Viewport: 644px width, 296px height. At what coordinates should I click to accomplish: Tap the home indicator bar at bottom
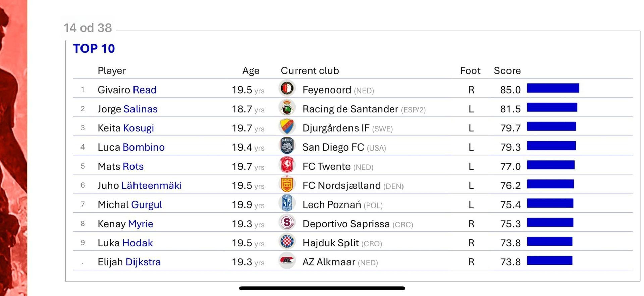tap(322, 288)
